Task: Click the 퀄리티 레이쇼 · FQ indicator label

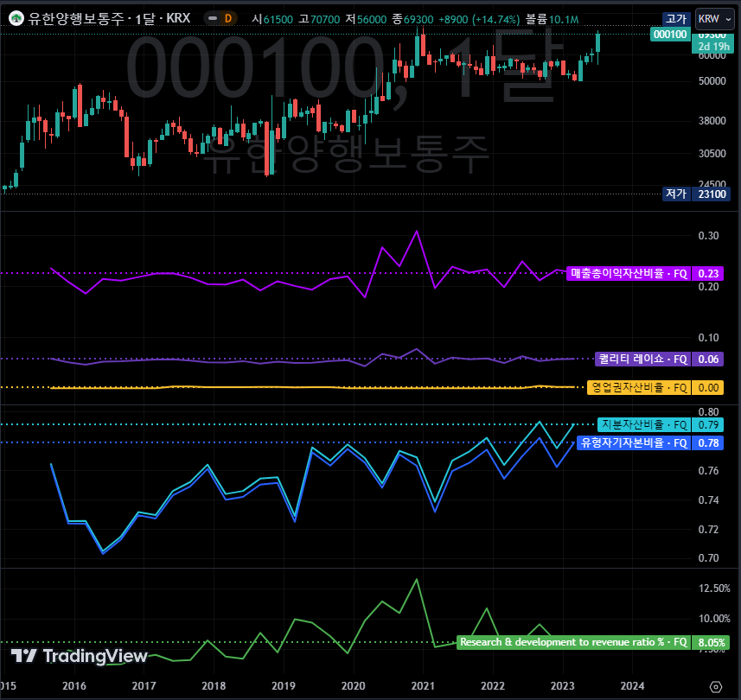Action: (x=642, y=359)
